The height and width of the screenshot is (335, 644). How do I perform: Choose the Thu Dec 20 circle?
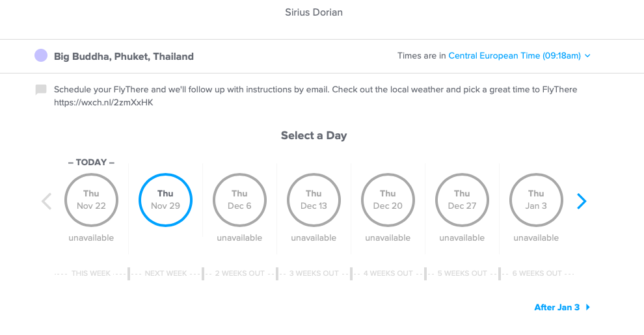(x=388, y=200)
